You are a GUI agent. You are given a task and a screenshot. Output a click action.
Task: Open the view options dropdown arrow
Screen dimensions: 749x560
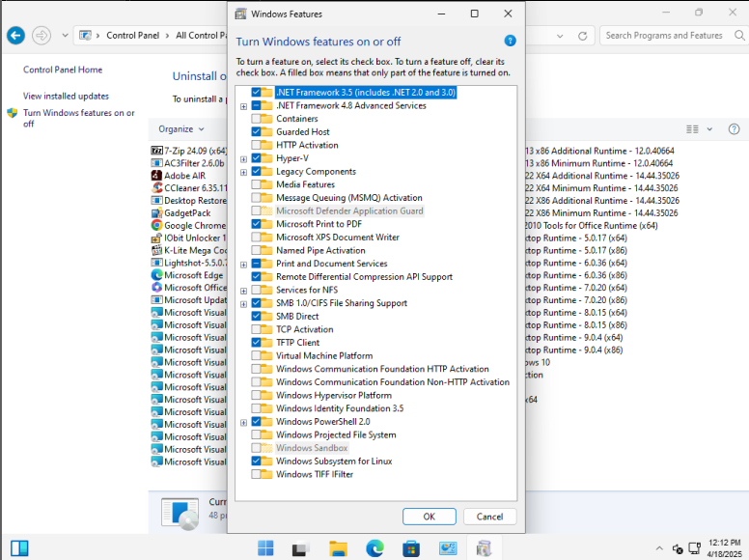point(709,129)
